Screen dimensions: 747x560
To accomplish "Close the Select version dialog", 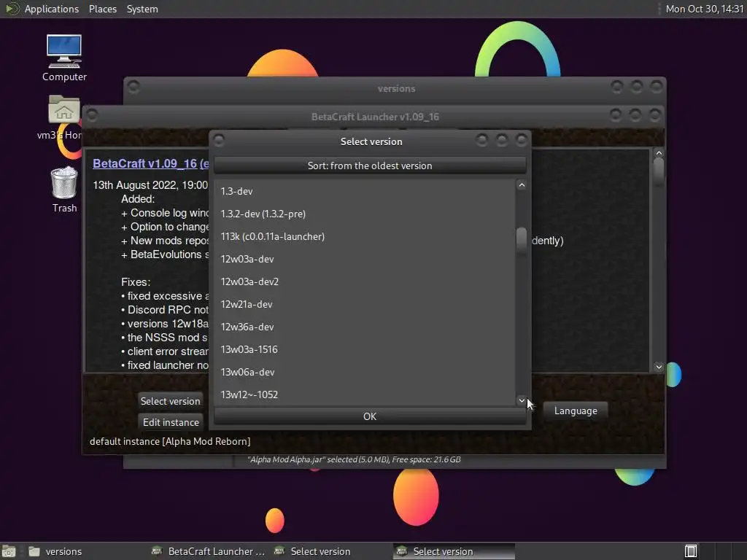I will tap(521, 140).
